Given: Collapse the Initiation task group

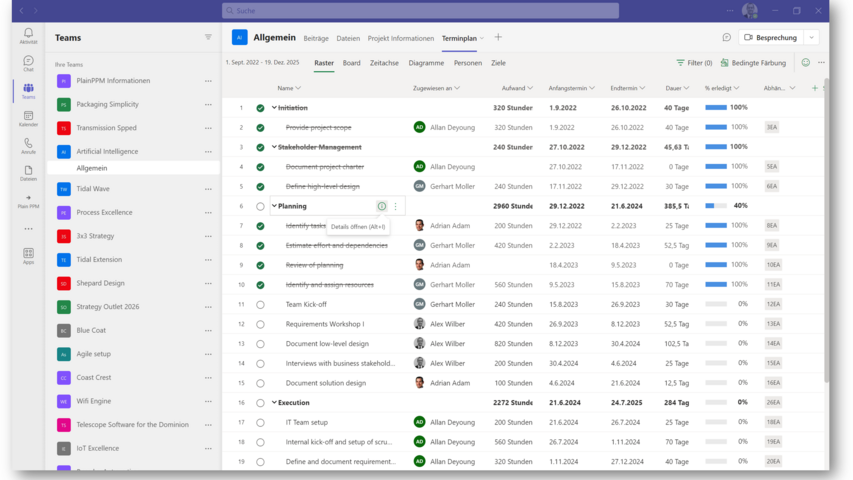Looking at the screenshot, I should [x=274, y=108].
